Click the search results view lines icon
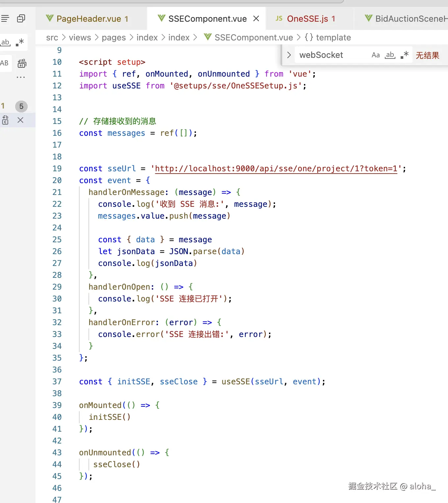 (5, 18)
